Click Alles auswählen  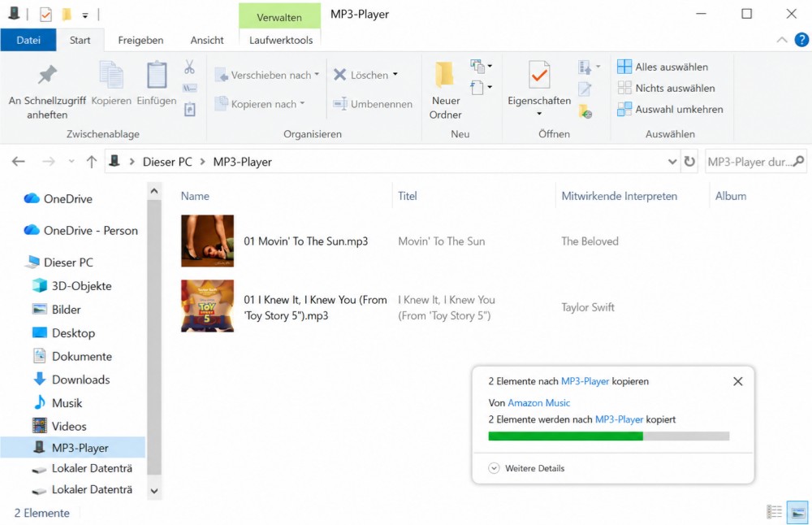click(663, 67)
